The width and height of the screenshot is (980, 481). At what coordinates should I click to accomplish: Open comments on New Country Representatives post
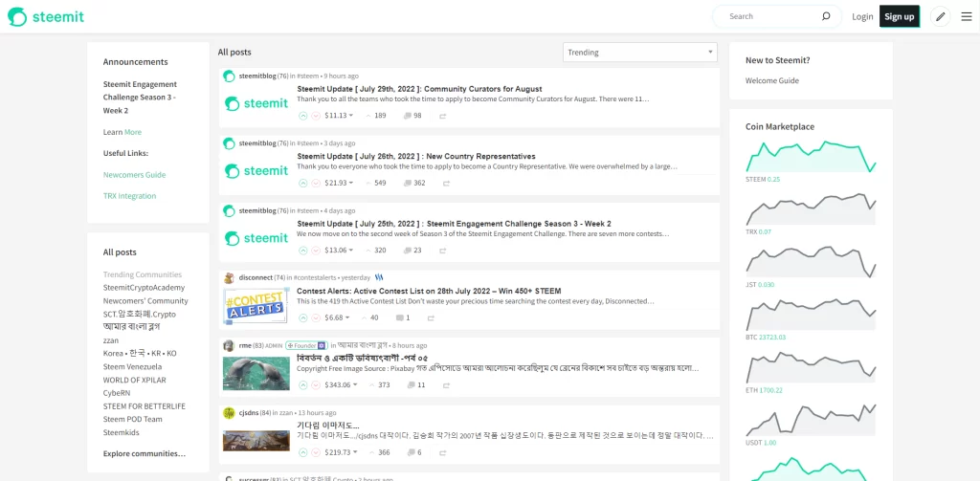(414, 183)
